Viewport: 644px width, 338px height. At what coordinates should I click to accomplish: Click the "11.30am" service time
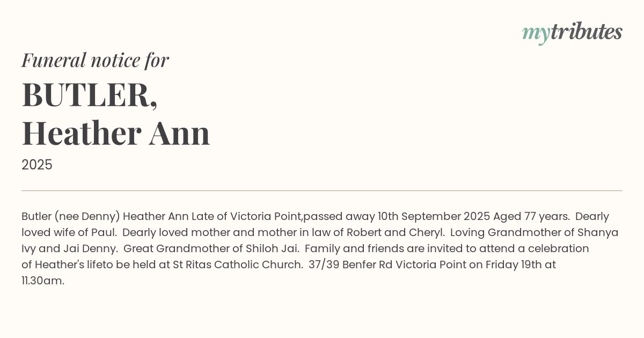(x=42, y=281)
